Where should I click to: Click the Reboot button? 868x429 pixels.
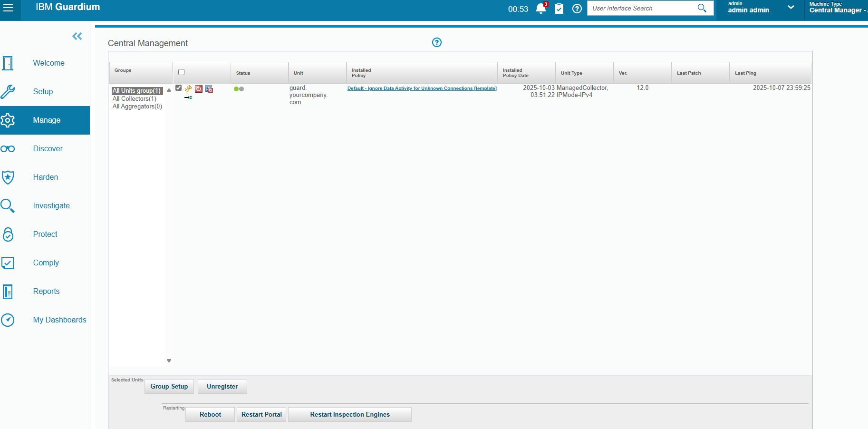(210, 415)
